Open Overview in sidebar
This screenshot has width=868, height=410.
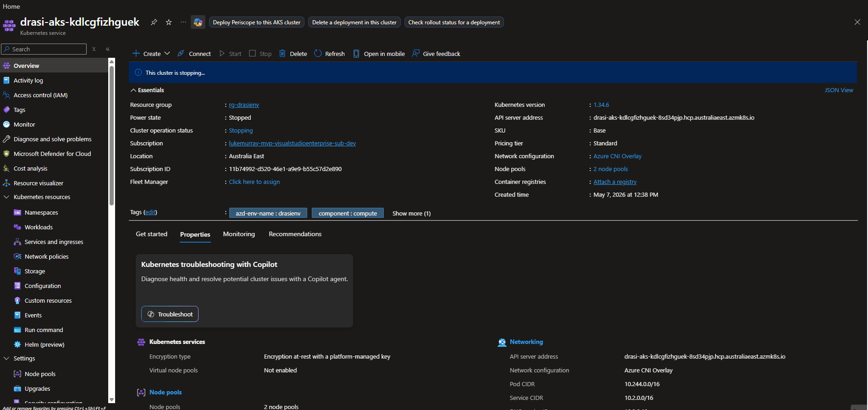point(54,66)
